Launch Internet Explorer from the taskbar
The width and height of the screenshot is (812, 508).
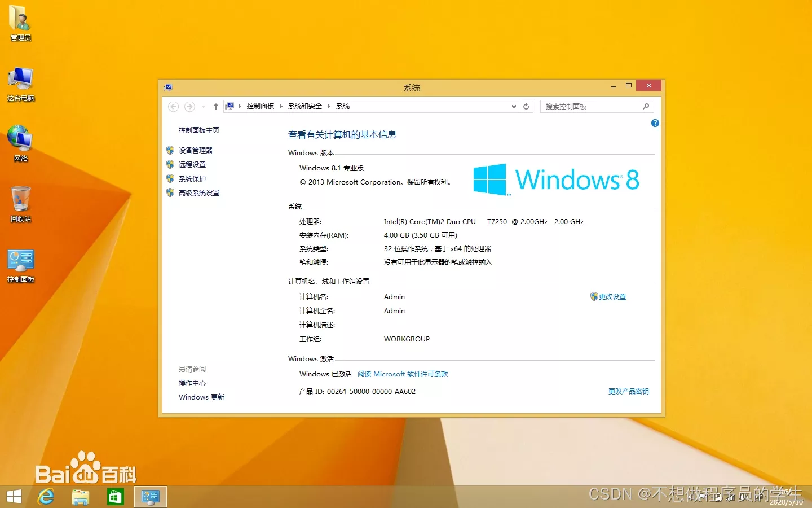[46, 497]
